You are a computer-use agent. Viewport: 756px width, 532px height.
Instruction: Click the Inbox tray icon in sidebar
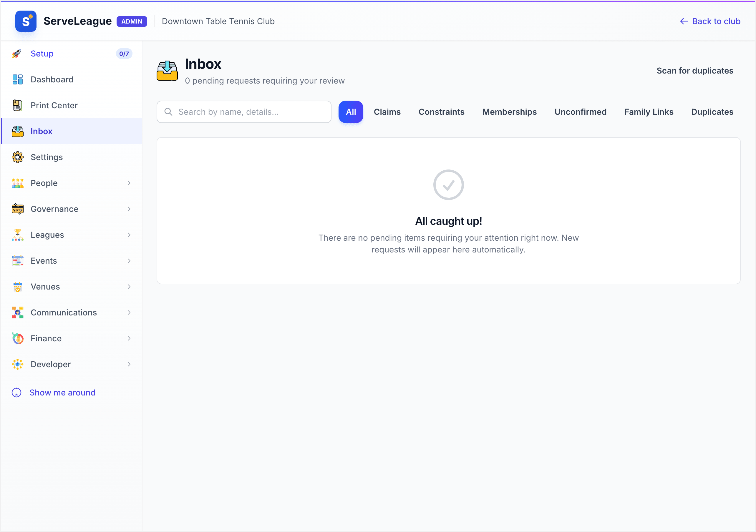point(17,131)
